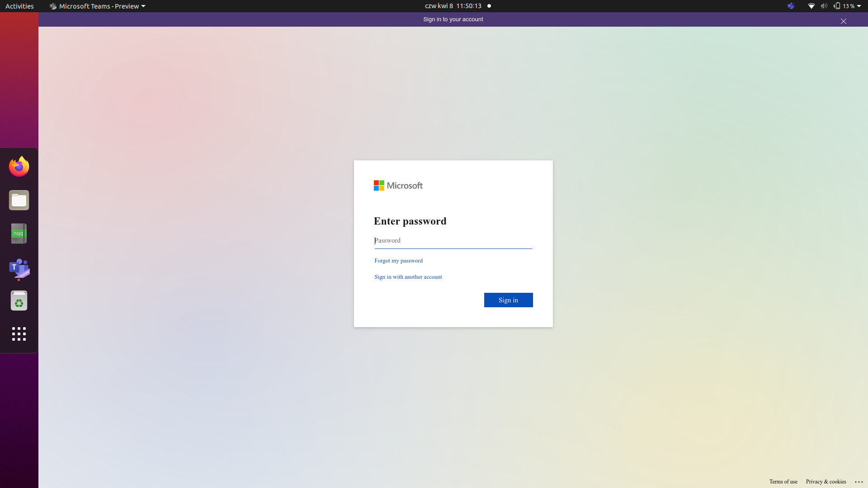This screenshot has height=488, width=868.
Task: Open Microsoft Teams dock icon
Action: coord(19,269)
